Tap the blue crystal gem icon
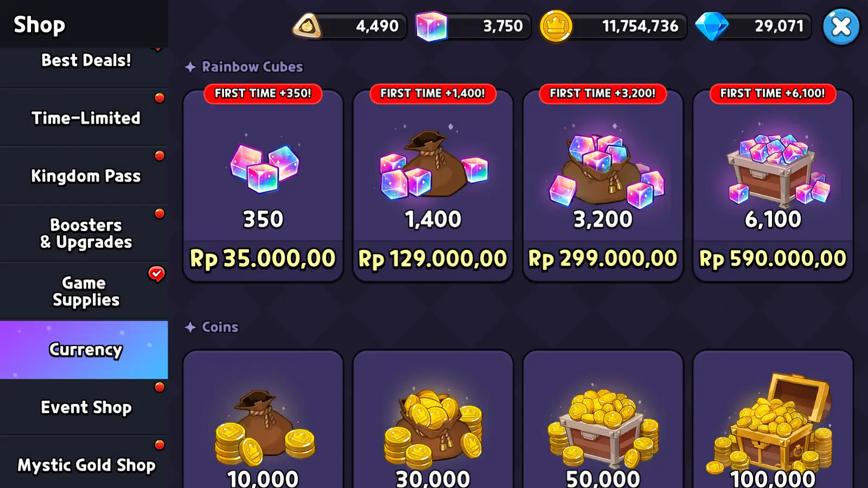This screenshot has width=868, height=488. point(712,26)
